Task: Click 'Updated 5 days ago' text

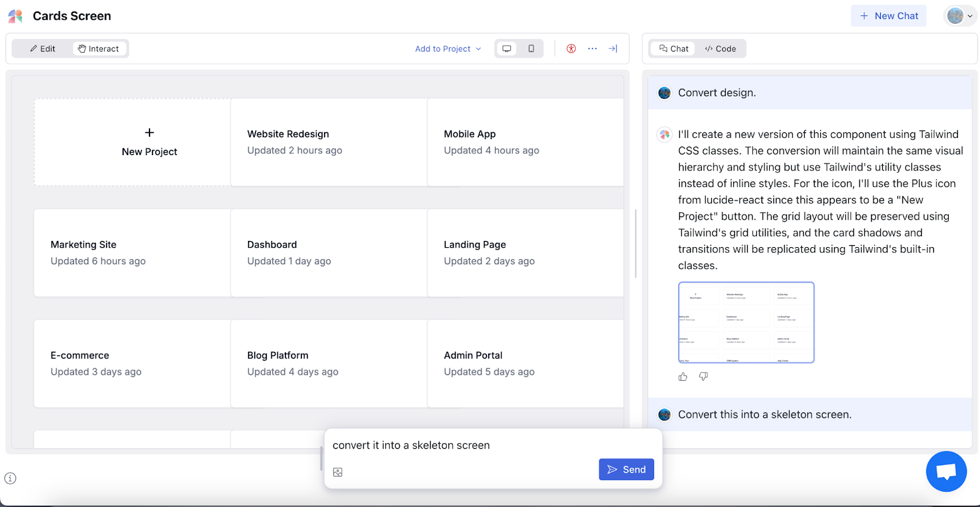Action: (489, 372)
